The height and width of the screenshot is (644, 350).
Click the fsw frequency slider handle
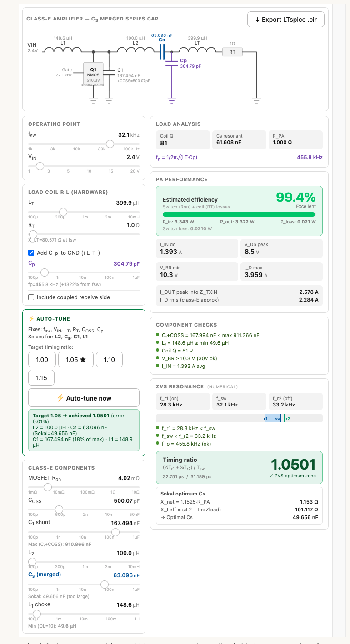click(x=110, y=144)
